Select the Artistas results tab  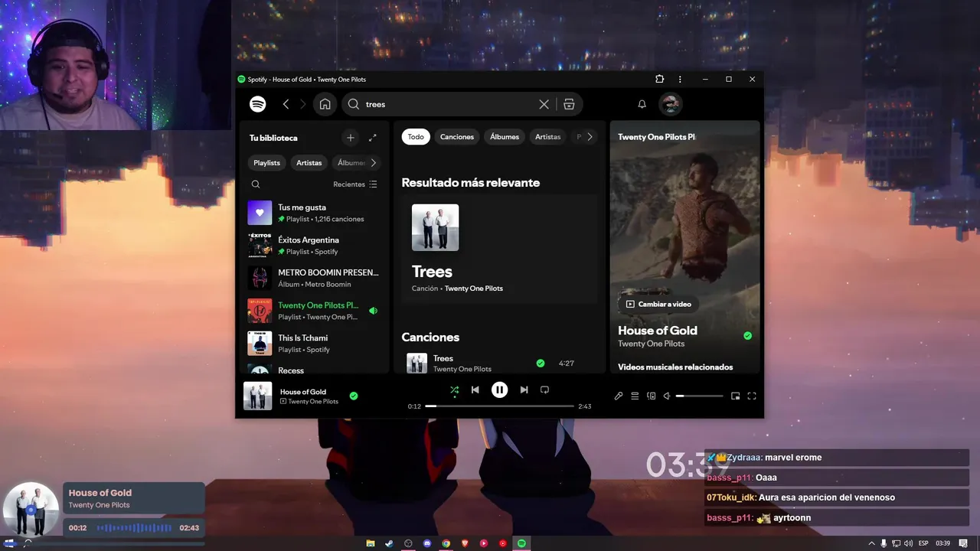[548, 137]
